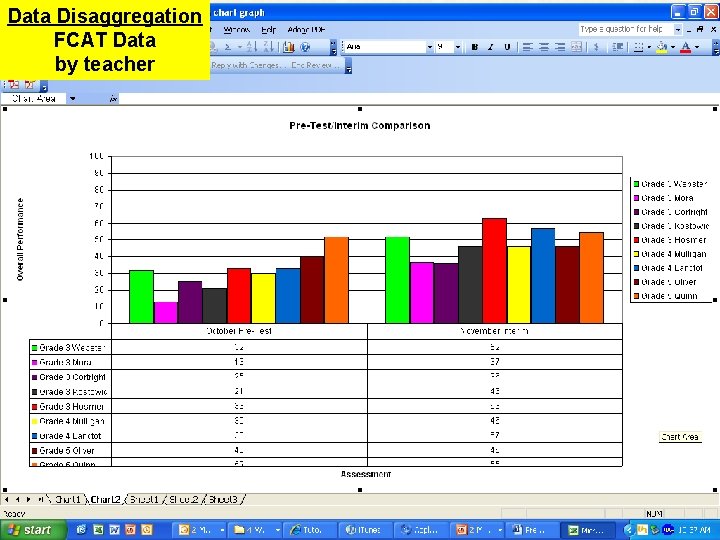Click the Sort Descending Z-A icon

(x=269, y=47)
